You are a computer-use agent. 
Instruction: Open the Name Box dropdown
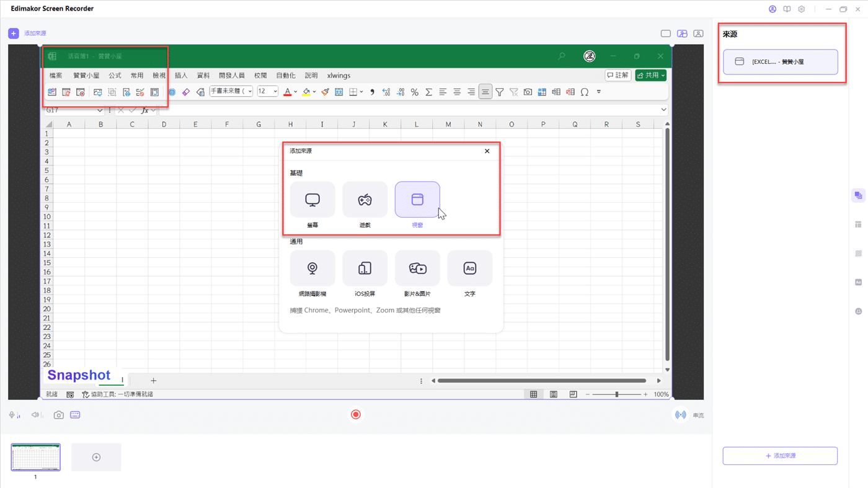tap(100, 110)
